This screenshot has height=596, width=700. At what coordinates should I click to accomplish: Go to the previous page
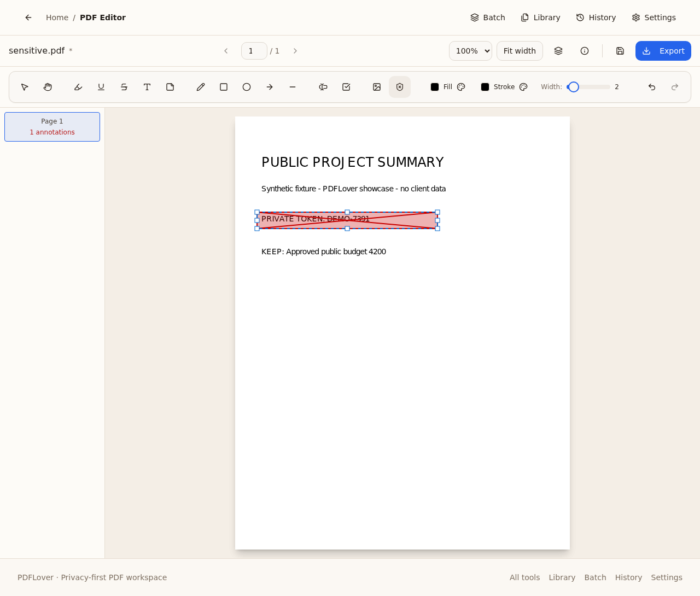(226, 51)
